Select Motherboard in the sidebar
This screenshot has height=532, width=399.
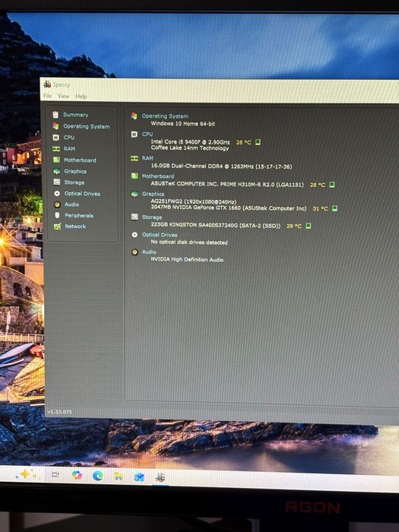pos(80,160)
